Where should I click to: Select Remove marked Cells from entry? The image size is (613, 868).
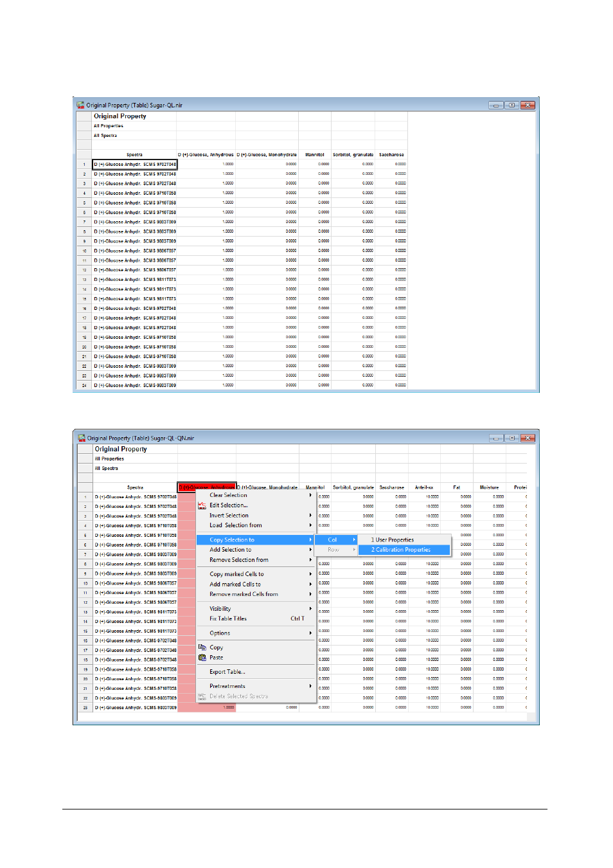point(256,594)
